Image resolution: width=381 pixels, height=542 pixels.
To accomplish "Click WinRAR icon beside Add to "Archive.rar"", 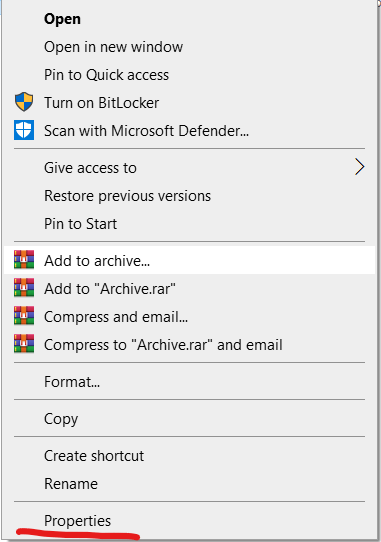I will tap(24, 288).
